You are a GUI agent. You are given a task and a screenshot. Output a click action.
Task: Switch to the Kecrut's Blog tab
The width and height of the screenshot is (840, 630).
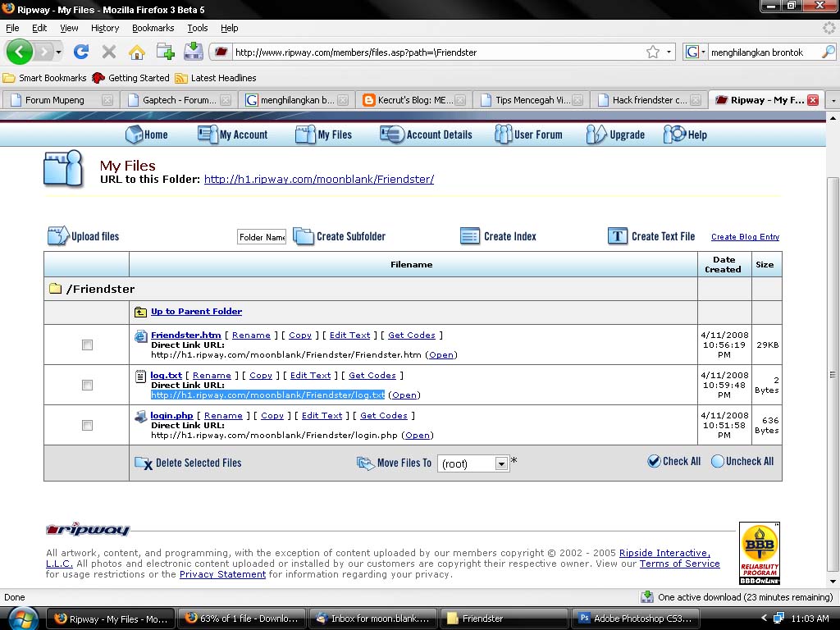[x=413, y=100]
